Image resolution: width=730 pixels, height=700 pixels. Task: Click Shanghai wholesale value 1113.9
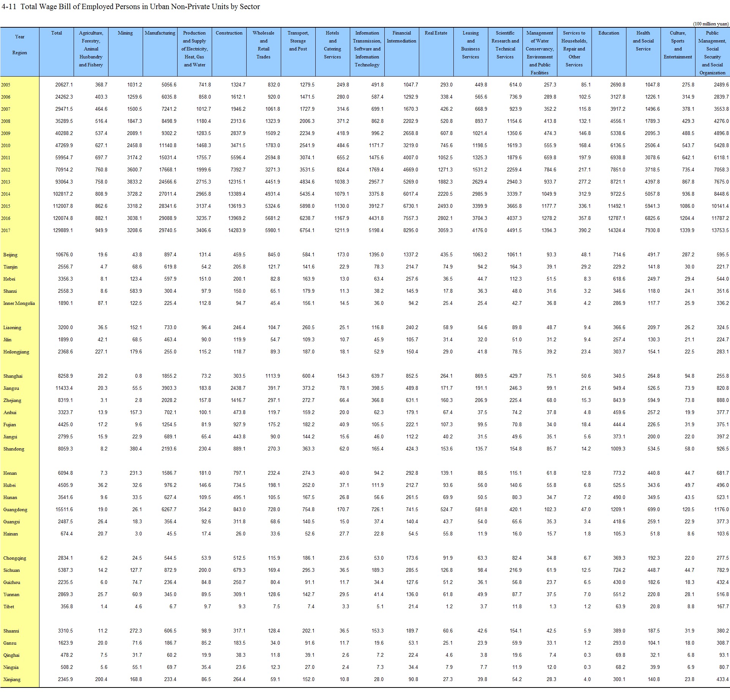point(272,376)
